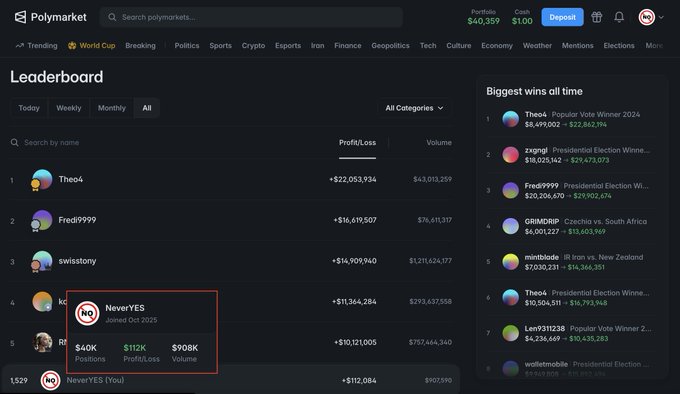Open the Sports category

coord(220,46)
